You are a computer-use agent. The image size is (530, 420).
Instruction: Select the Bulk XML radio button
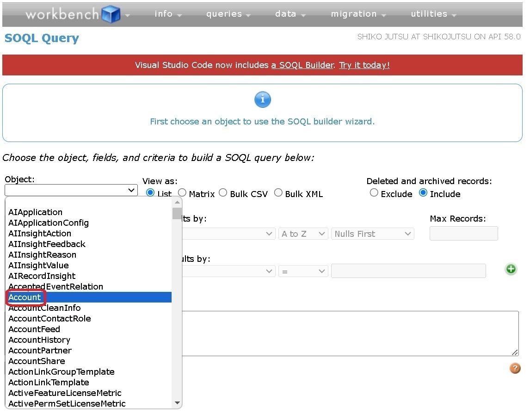[x=278, y=193]
